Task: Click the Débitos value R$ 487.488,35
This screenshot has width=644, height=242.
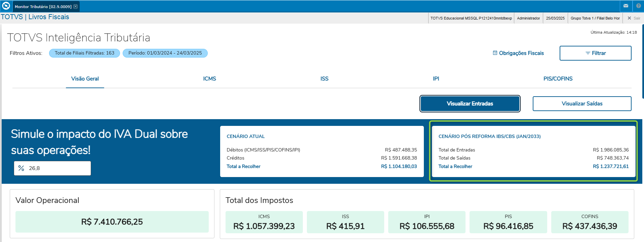Action: 401,150
